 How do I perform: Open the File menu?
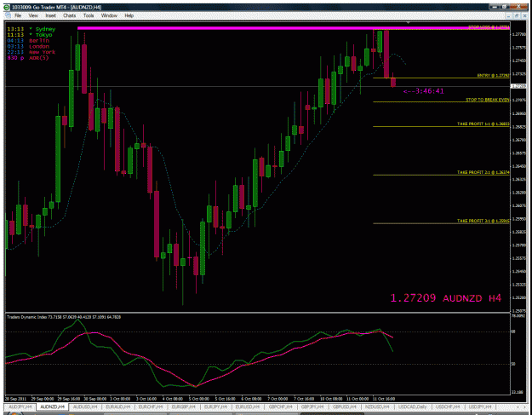(18, 15)
